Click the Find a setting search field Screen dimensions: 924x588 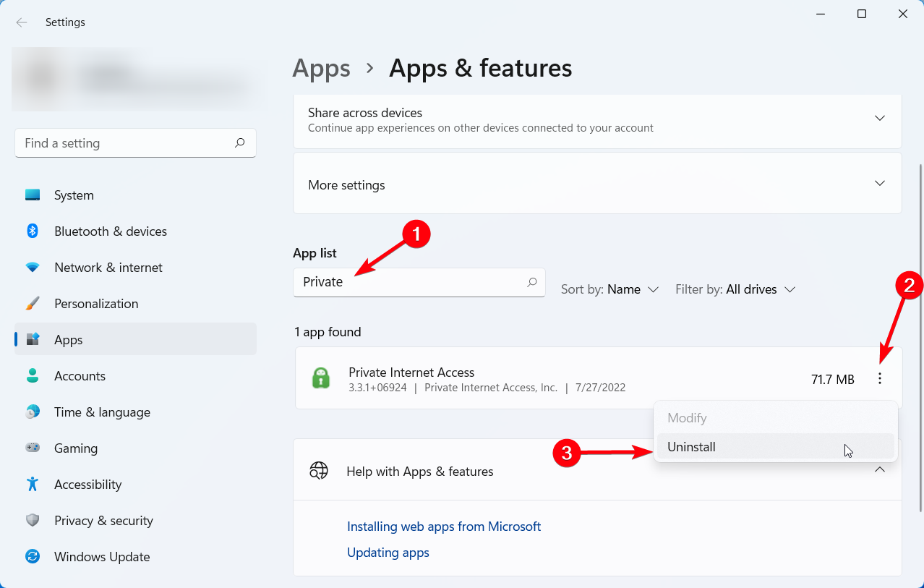pos(127,143)
